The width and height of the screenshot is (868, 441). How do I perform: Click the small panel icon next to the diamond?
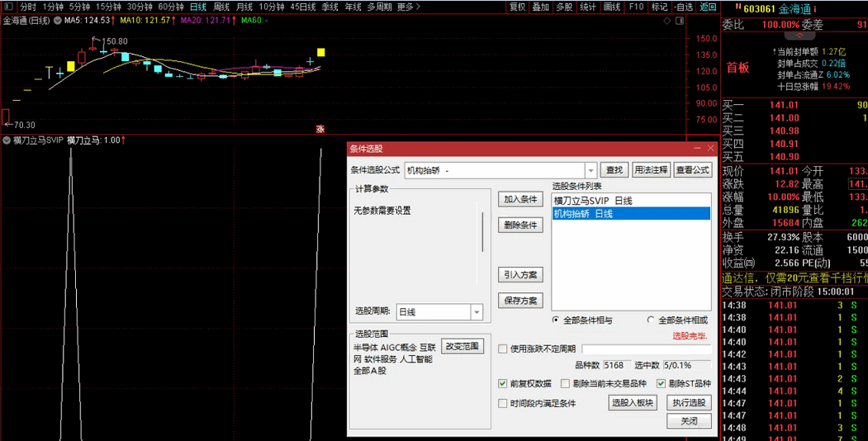[678, 21]
